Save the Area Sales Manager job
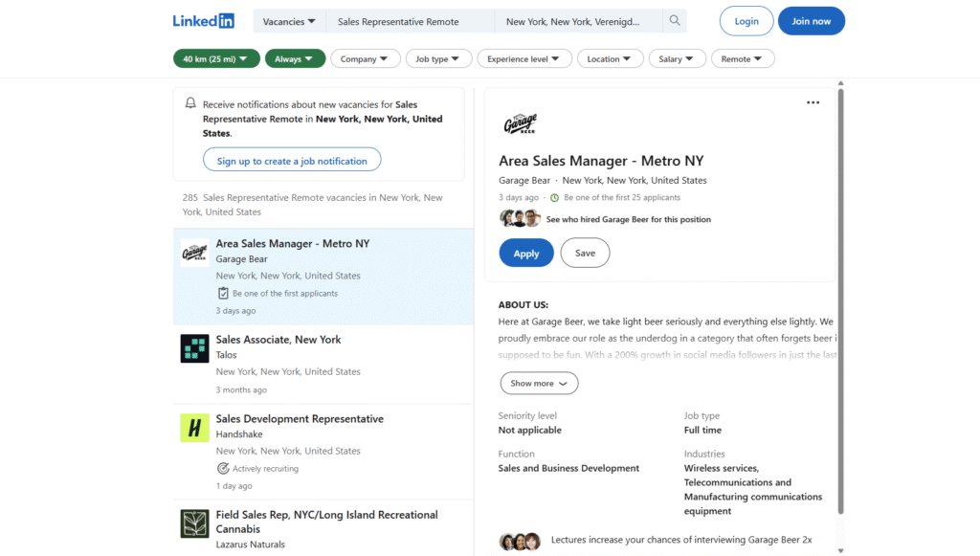The image size is (980, 556). (585, 253)
